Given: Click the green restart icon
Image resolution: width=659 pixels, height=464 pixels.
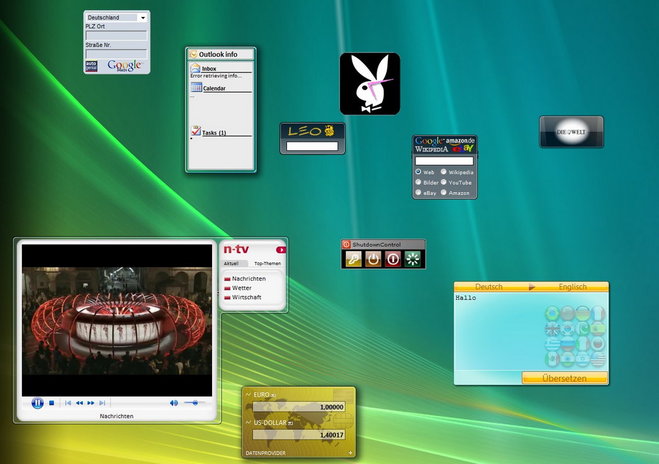Looking at the screenshot, I should (x=413, y=259).
